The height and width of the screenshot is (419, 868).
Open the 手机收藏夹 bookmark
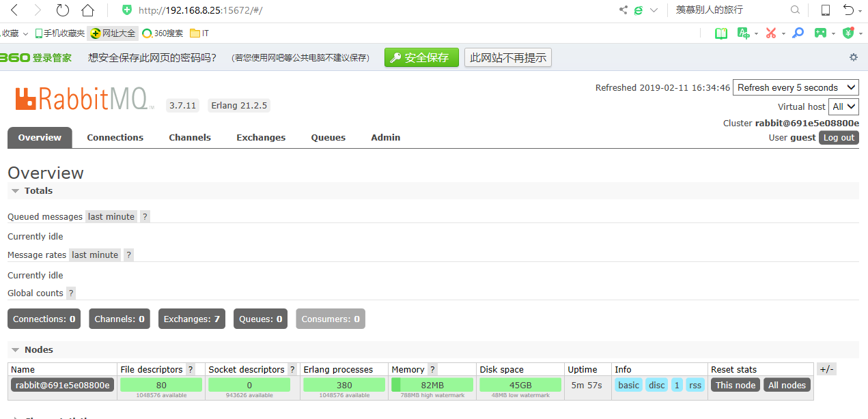coord(59,33)
